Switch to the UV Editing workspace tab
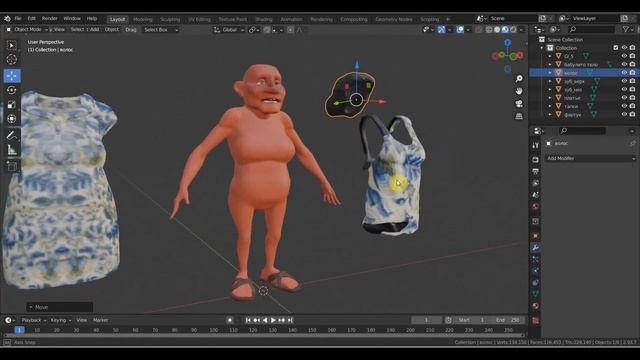This screenshot has width=640, height=360. click(199, 19)
